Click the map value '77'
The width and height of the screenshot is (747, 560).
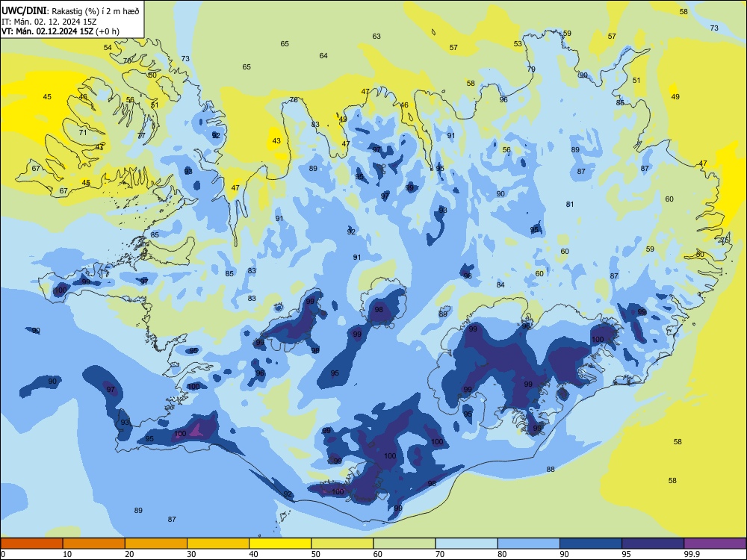[x=141, y=136]
